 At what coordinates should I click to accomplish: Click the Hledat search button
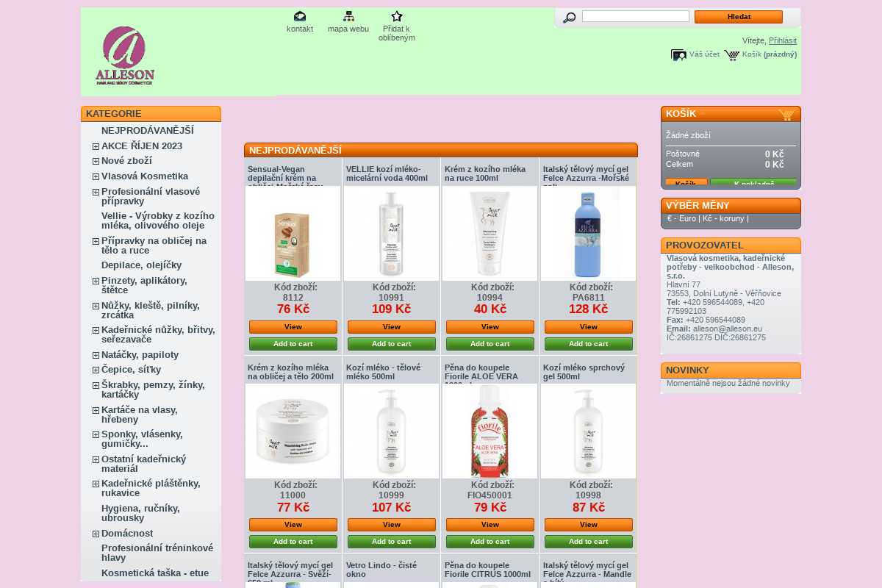739,17
